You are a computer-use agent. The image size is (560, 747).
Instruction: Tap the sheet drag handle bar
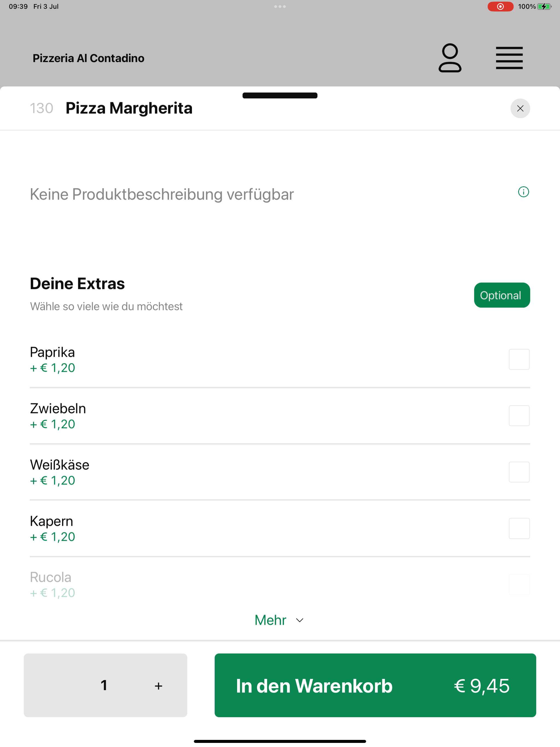(x=280, y=96)
